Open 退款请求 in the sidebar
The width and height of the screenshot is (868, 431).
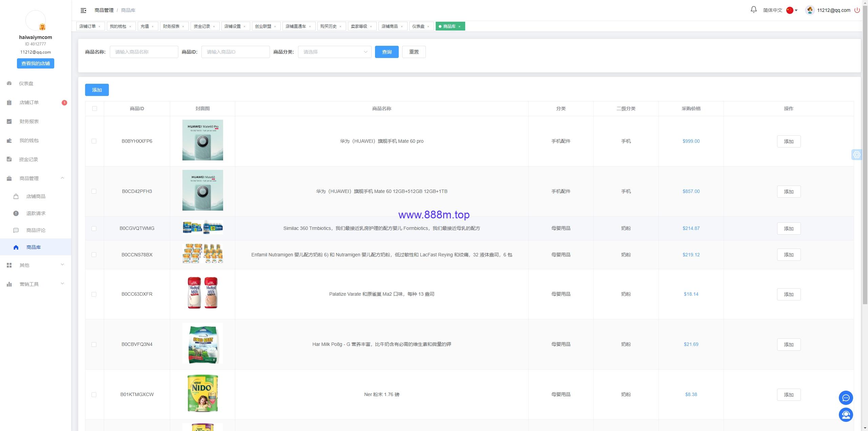click(x=36, y=213)
